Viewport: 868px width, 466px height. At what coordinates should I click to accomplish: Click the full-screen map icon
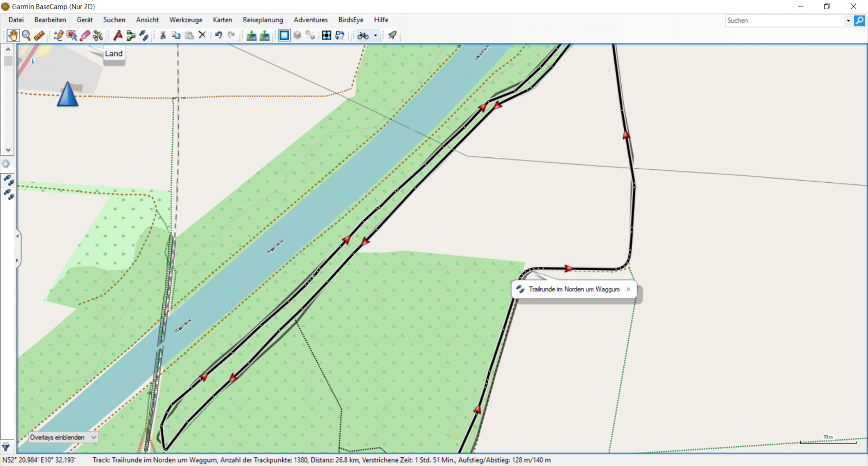(327, 35)
